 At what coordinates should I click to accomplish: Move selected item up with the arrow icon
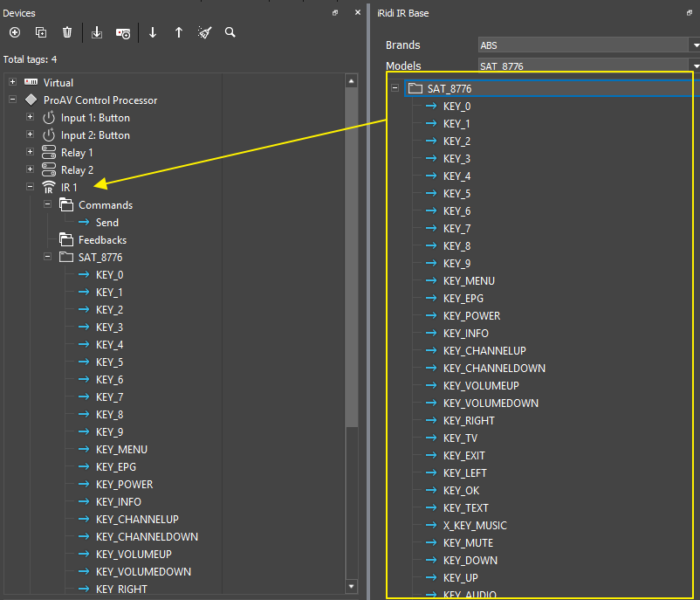(178, 32)
